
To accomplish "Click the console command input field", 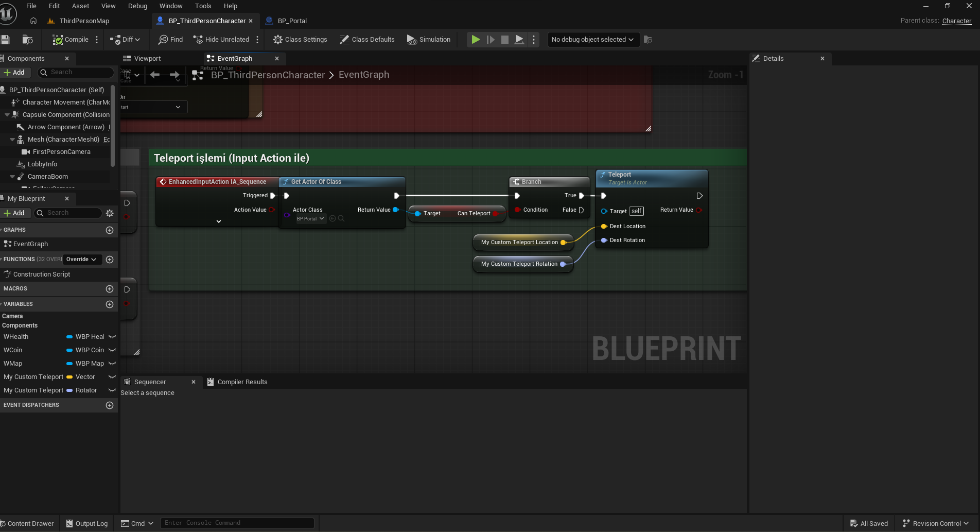I will pyautogui.click(x=237, y=523).
